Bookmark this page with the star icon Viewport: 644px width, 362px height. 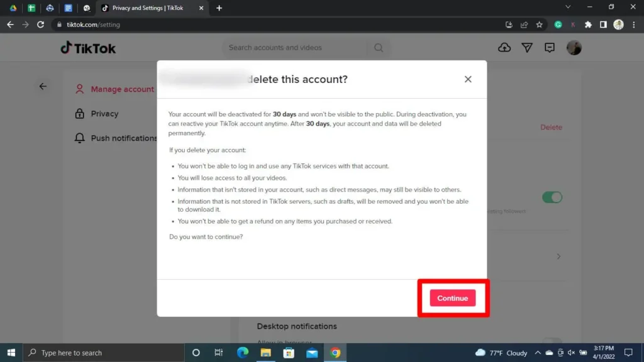click(x=539, y=25)
